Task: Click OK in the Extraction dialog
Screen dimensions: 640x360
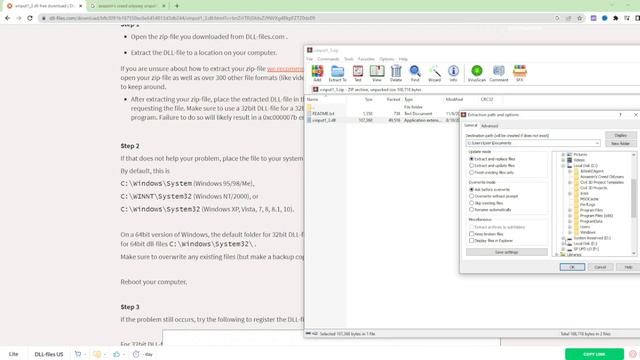Action: (572, 267)
